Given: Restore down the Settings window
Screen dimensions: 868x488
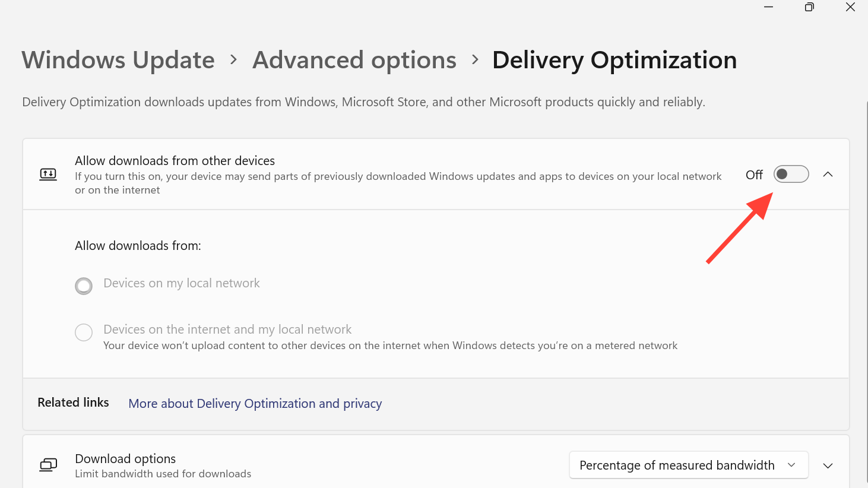Looking at the screenshot, I should [x=809, y=7].
